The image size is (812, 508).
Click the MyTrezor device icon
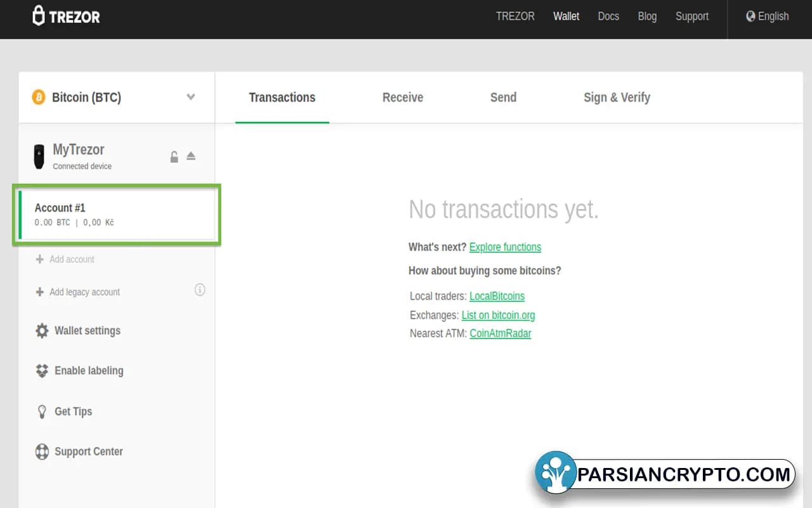39,156
